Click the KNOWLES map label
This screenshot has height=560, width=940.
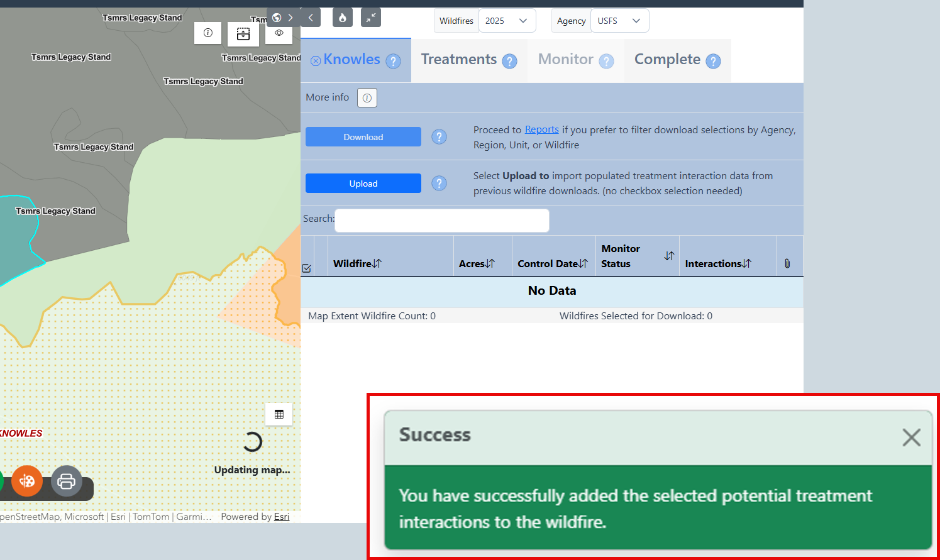[x=21, y=433]
